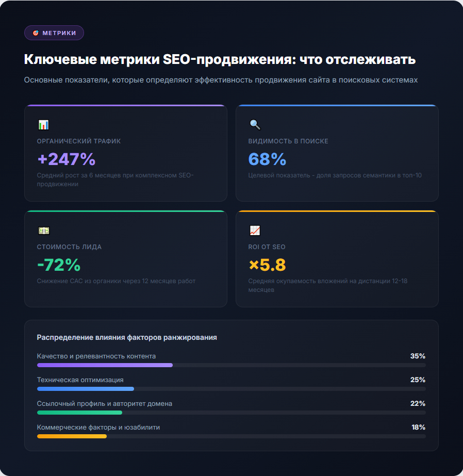
Task: Click the +247% organic traffic value
Action: (x=67, y=159)
